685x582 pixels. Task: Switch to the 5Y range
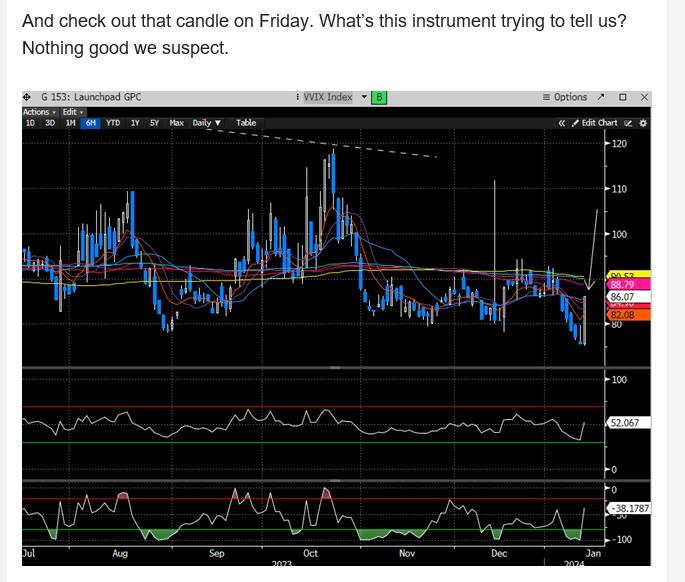(154, 123)
